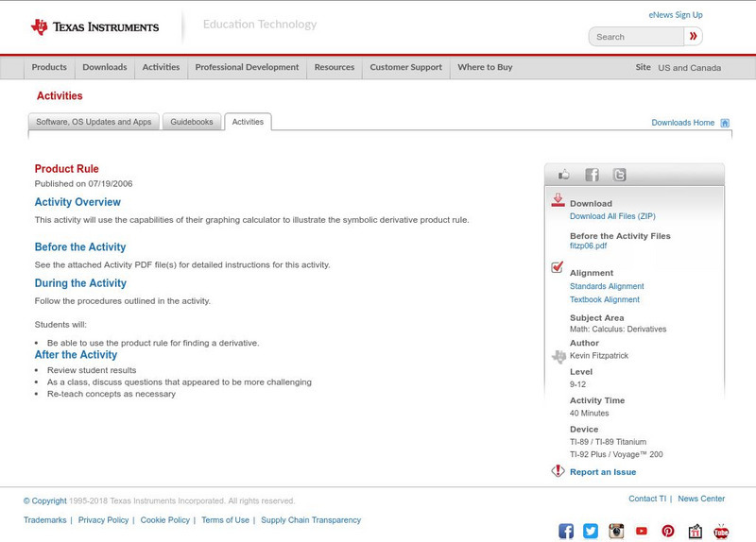This screenshot has width=756, height=542.
Task: Click the Copyright link in footer
Action: coord(44,501)
